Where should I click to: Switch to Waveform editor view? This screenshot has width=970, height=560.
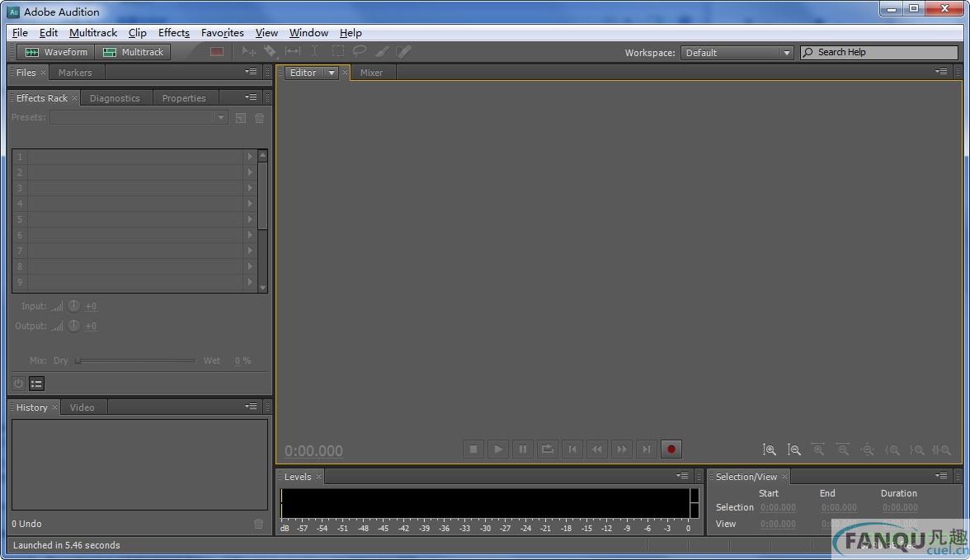click(x=56, y=52)
